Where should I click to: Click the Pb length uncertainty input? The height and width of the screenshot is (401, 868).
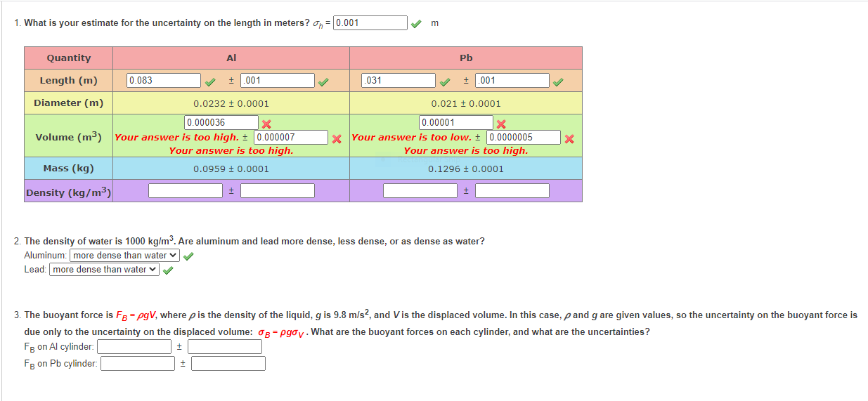click(x=512, y=80)
